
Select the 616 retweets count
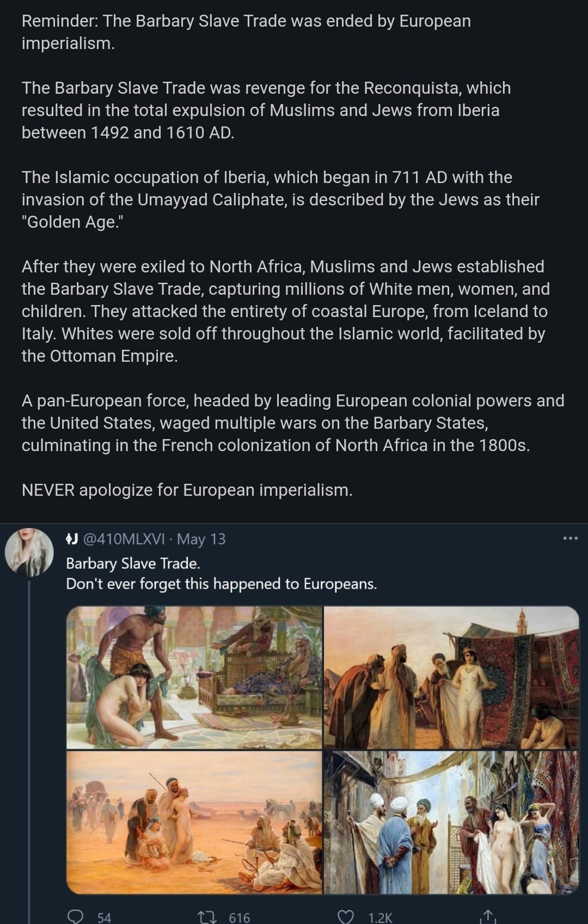[240, 917]
